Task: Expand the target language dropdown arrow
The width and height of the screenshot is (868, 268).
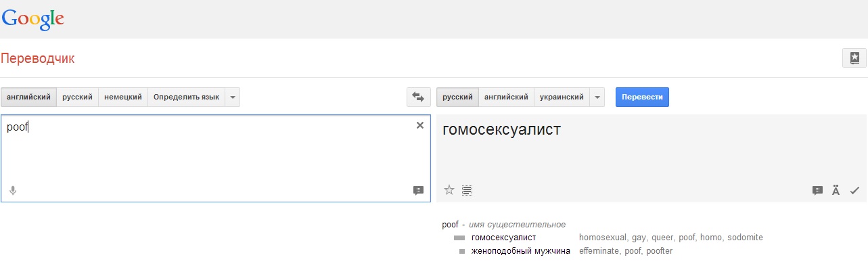Action: click(597, 97)
